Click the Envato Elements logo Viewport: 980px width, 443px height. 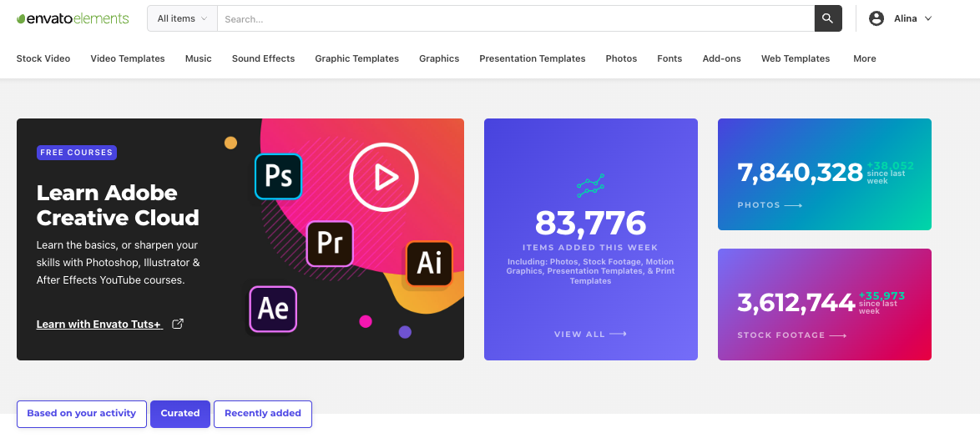click(73, 18)
